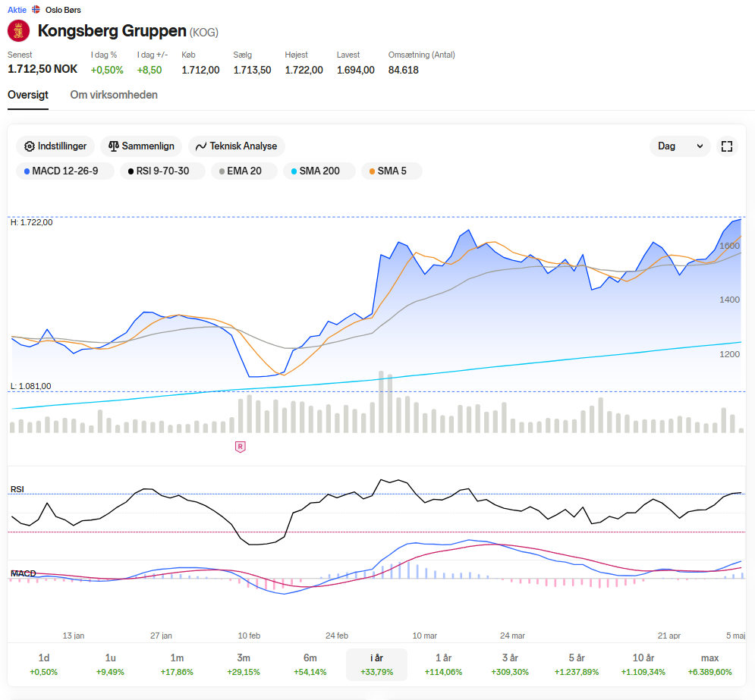Viewport: 755px width, 700px height.
Task: Toggle the SMA 5 indicator chip
Action: (x=392, y=171)
